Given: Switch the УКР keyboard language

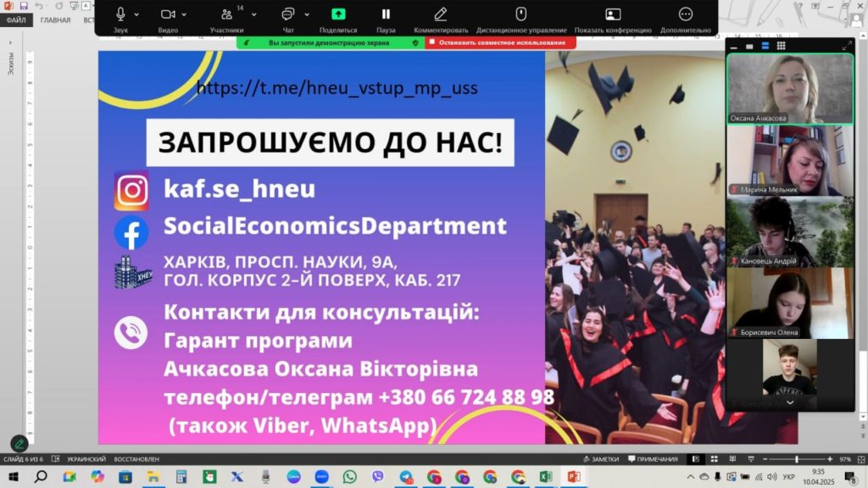Looking at the screenshot, I should click(x=789, y=476).
